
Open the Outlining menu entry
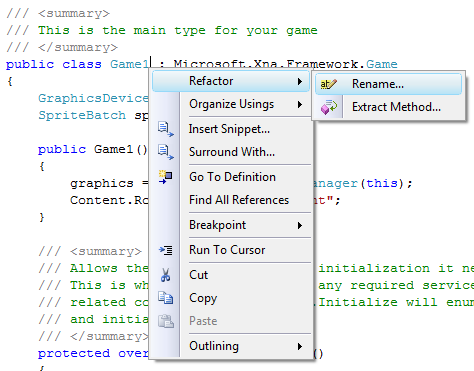click(231, 346)
